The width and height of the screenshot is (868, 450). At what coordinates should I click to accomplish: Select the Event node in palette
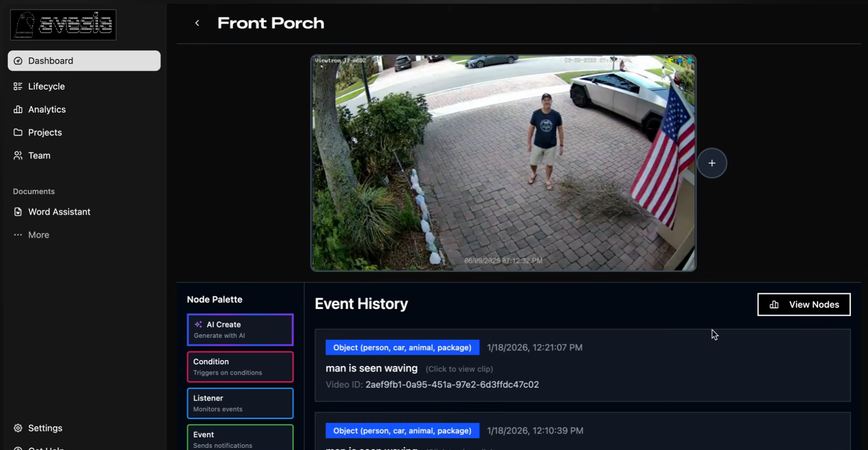(240, 438)
